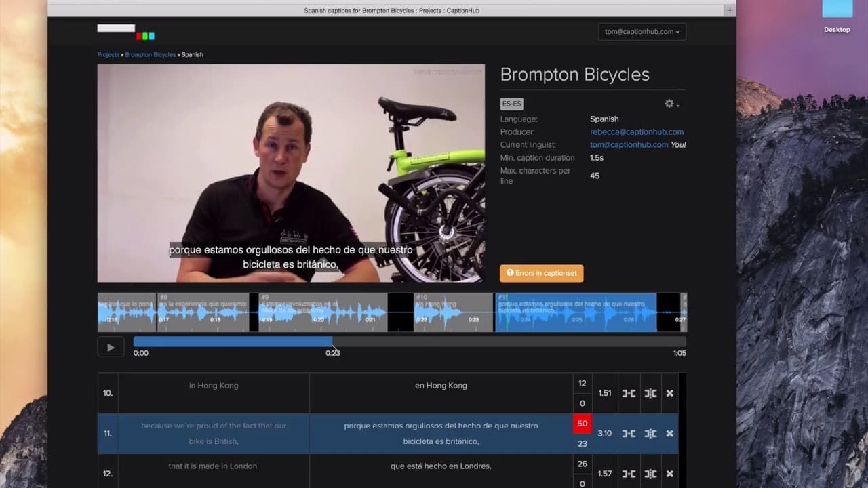The width and height of the screenshot is (868, 488).
Task: Click the divider-bracket icon on caption 10
Action: click(650, 393)
